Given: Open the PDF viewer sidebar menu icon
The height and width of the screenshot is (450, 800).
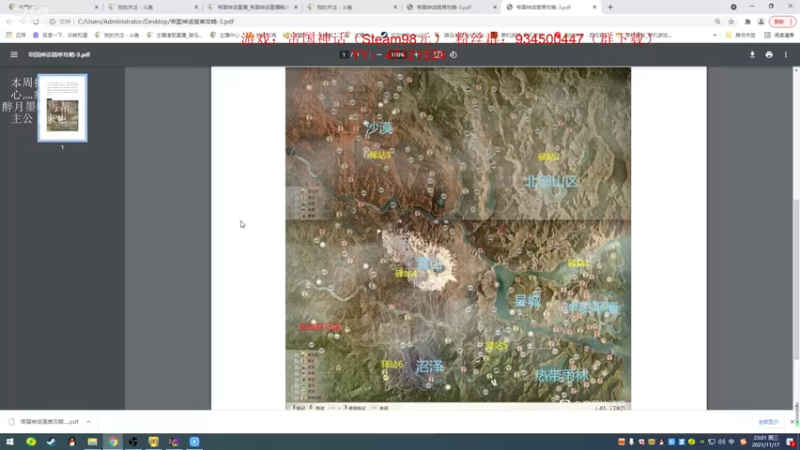Looking at the screenshot, I should coord(14,55).
